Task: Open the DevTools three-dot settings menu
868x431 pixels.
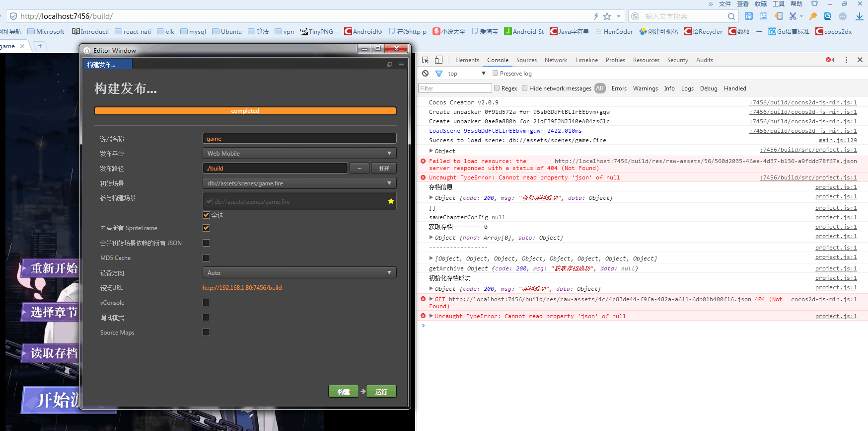Action: click(847, 60)
